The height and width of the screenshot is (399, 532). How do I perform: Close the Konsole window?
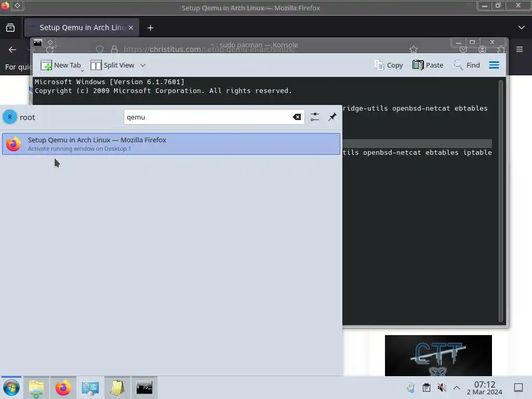pyautogui.click(x=492, y=42)
